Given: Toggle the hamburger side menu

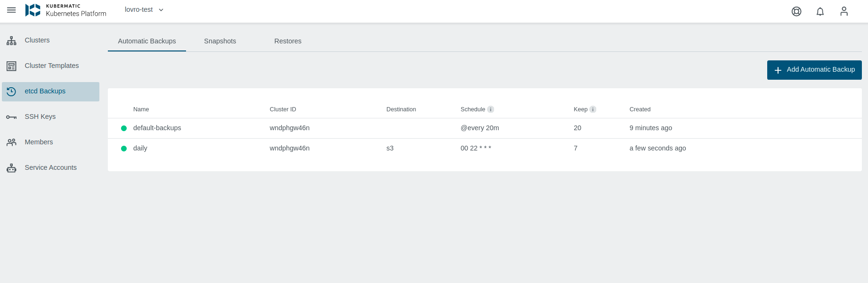Looking at the screenshot, I should click(11, 10).
